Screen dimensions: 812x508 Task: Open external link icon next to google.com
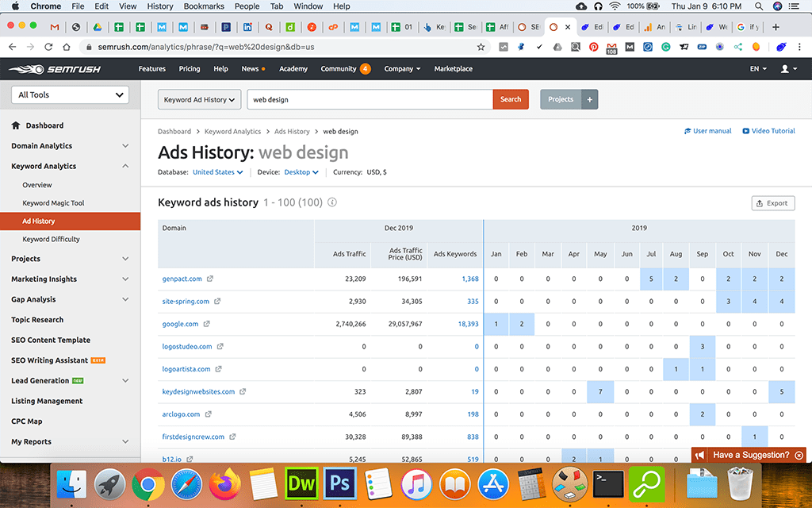206,324
